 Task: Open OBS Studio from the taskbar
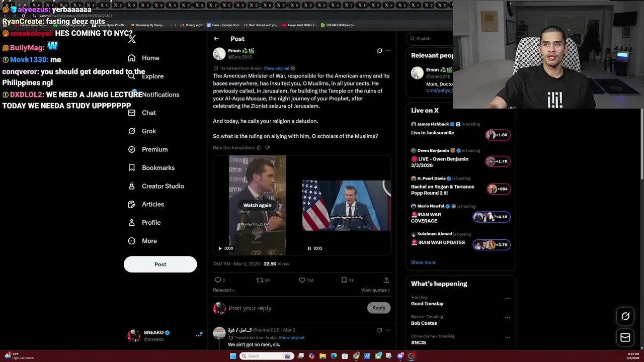[x=412, y=356]
